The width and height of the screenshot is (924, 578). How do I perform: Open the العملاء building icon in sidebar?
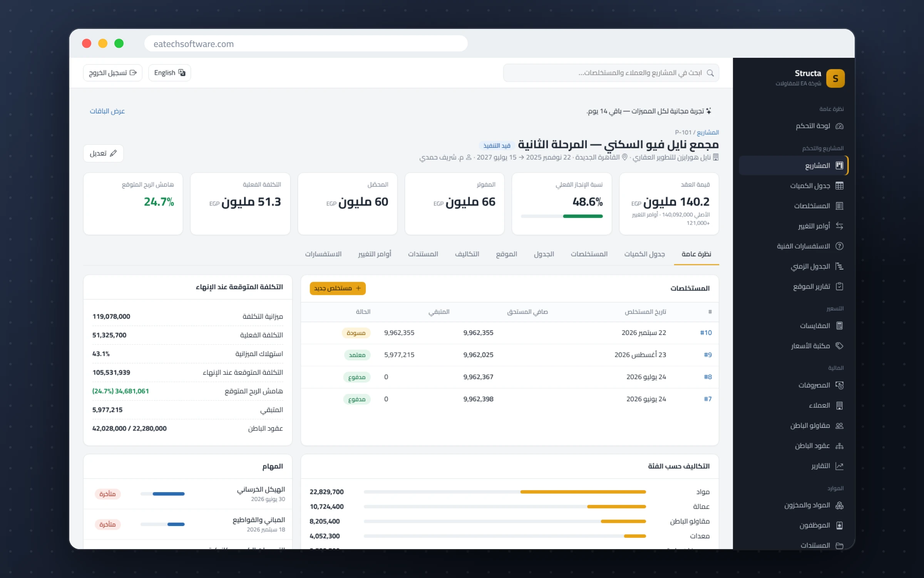(839, 405)
